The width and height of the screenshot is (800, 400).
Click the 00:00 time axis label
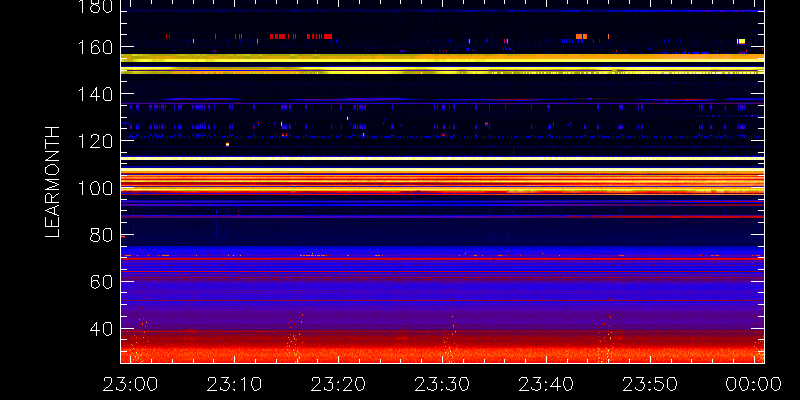[x=754, y=384]
